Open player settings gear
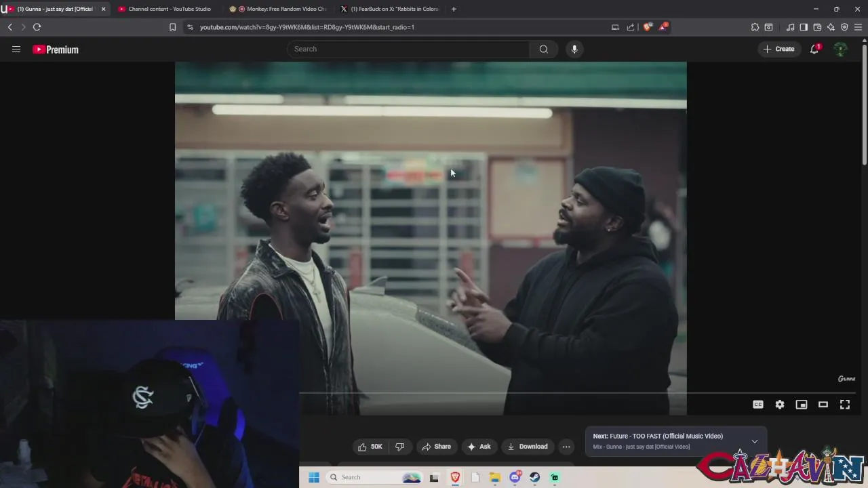868x488 pixels. [x=780, y=405]
